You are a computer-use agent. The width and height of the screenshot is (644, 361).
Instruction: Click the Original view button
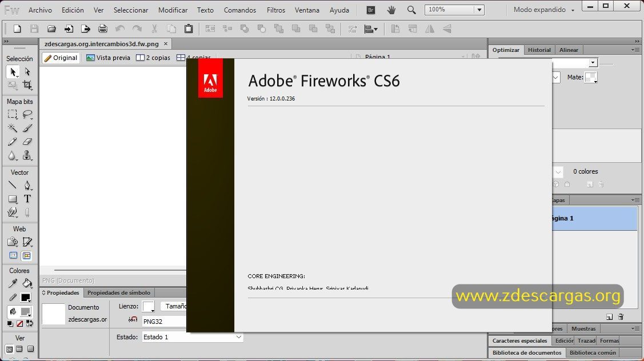point(61,58)
